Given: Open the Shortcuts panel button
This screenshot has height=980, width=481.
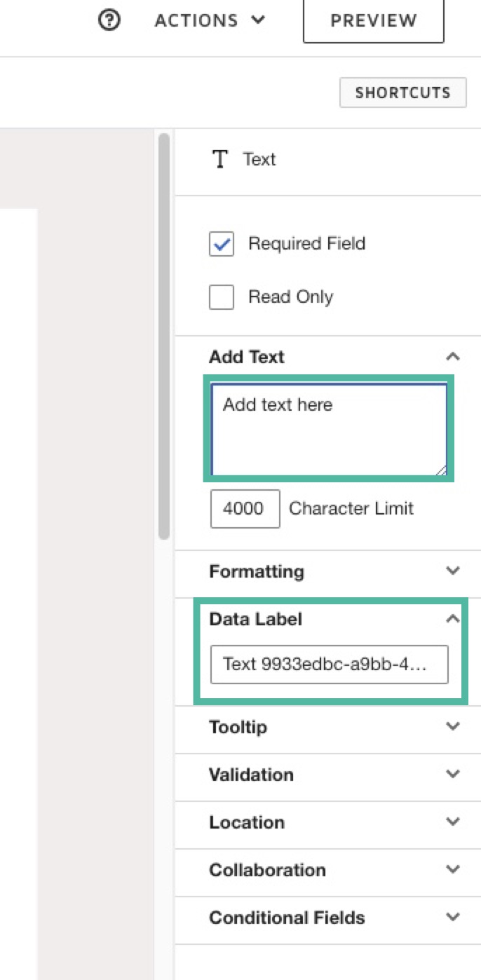Looking at the screenshot, I should [402, 93].
